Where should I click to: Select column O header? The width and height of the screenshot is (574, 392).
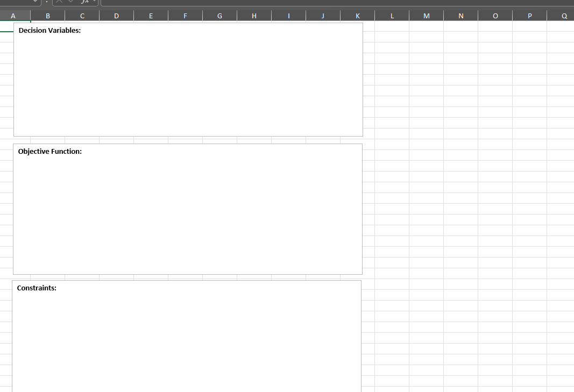pyautogui.click(x=495, y=16)
